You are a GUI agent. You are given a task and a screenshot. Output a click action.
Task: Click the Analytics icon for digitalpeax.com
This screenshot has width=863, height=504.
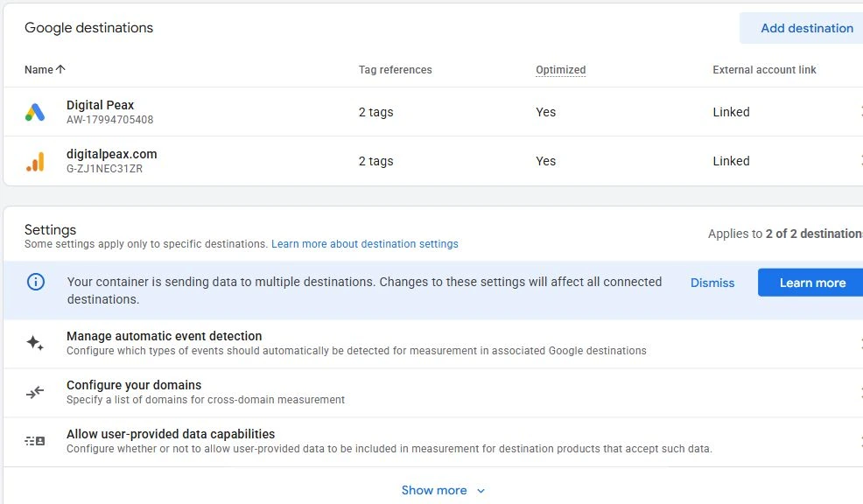pyautogui.click(x=35, y=162)
